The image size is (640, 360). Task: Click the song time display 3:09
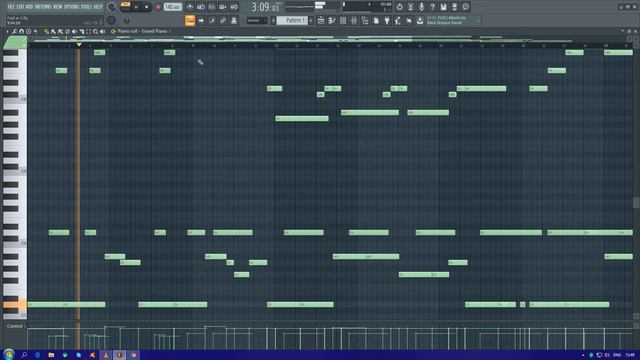(265, 7)
